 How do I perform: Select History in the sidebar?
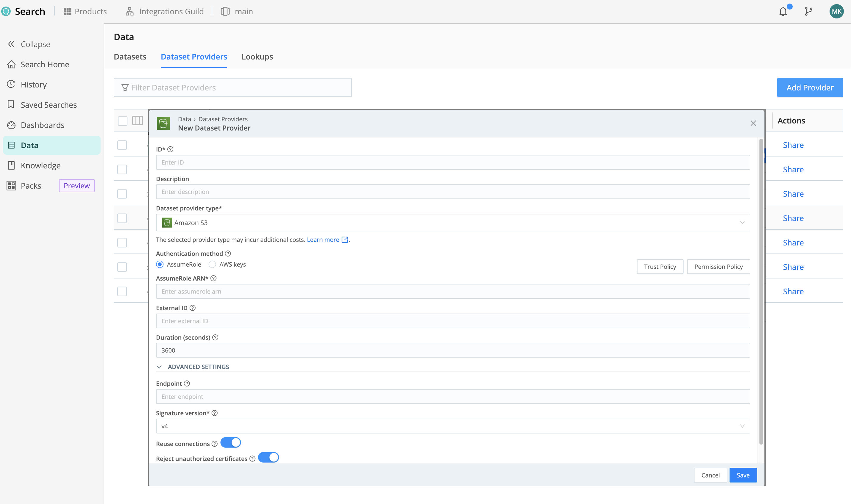(x=34, y=84)
